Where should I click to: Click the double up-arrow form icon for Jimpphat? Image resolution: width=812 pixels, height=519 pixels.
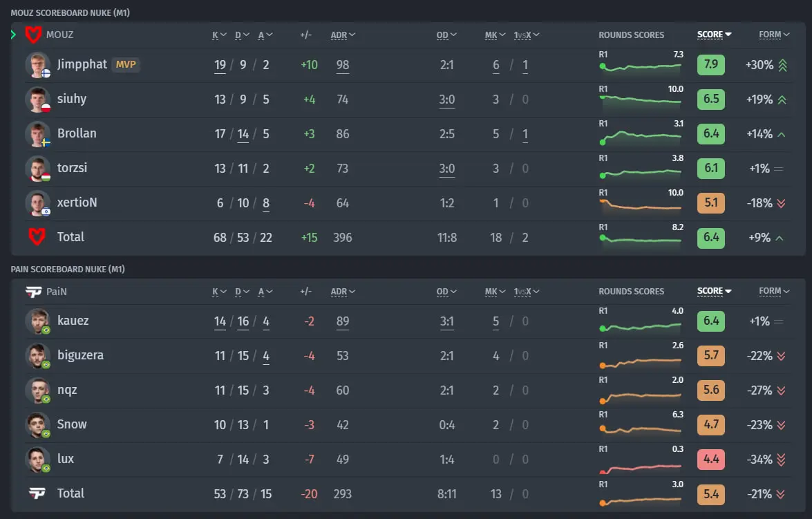(782, 65)
